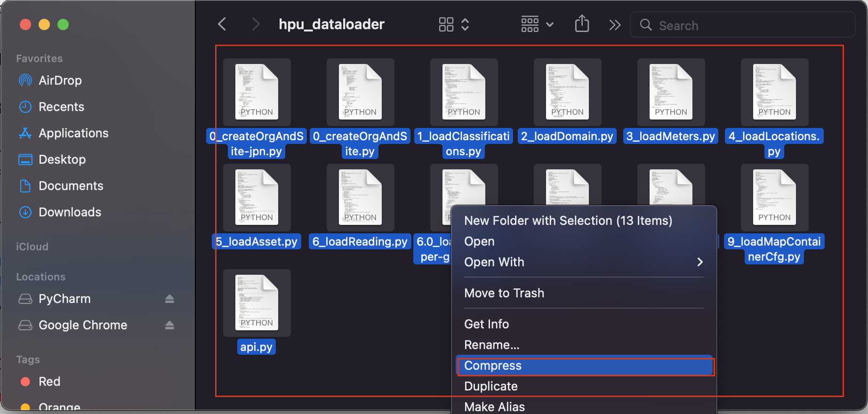Select 6_loadReading.py file icon

[361, 198]
